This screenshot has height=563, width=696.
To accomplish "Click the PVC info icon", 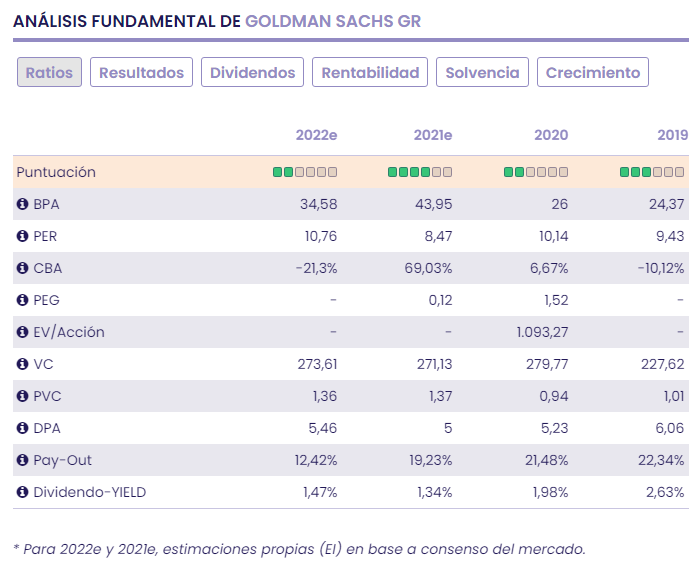I will (x=22, y=396).
